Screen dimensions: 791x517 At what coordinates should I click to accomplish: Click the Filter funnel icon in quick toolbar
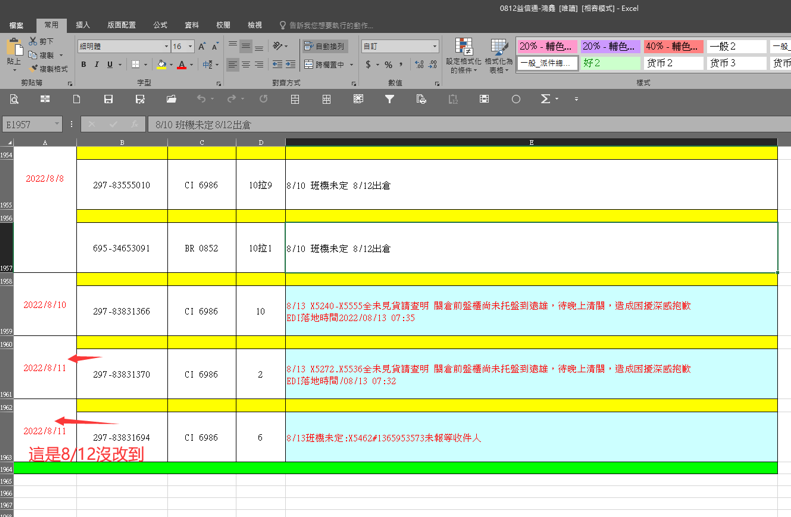389,99
